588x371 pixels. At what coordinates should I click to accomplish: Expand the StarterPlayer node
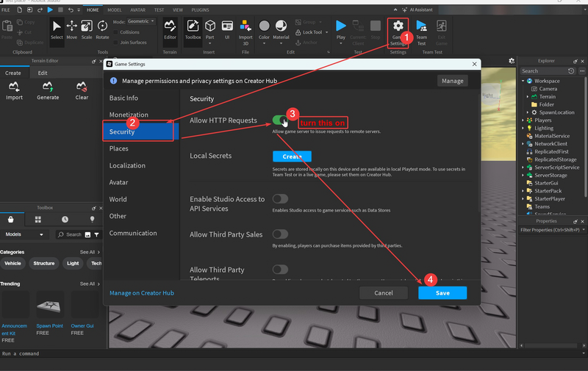523,199
